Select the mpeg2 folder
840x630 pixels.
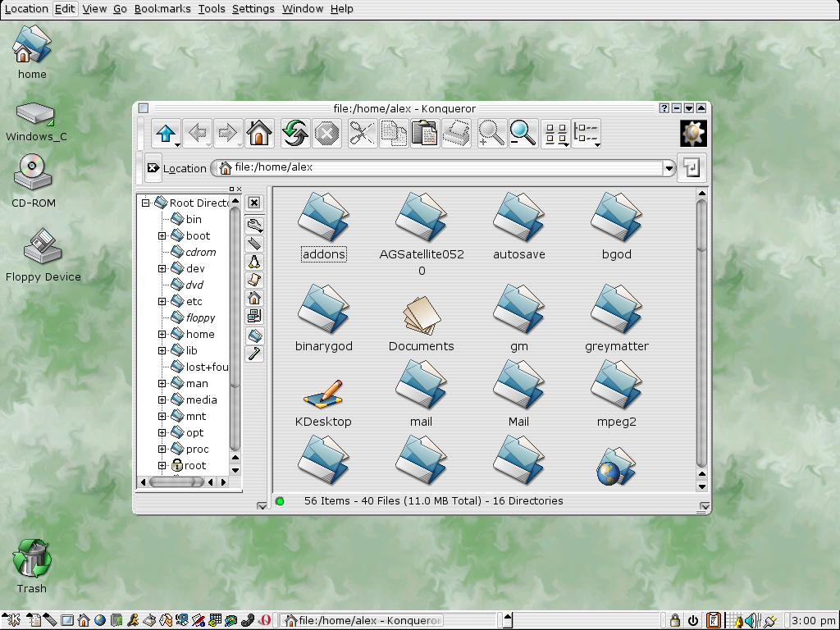617,394
